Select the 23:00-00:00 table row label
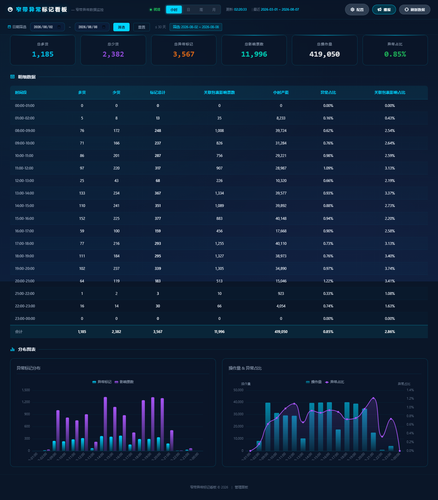438x500 pixels. coord(25,319)
